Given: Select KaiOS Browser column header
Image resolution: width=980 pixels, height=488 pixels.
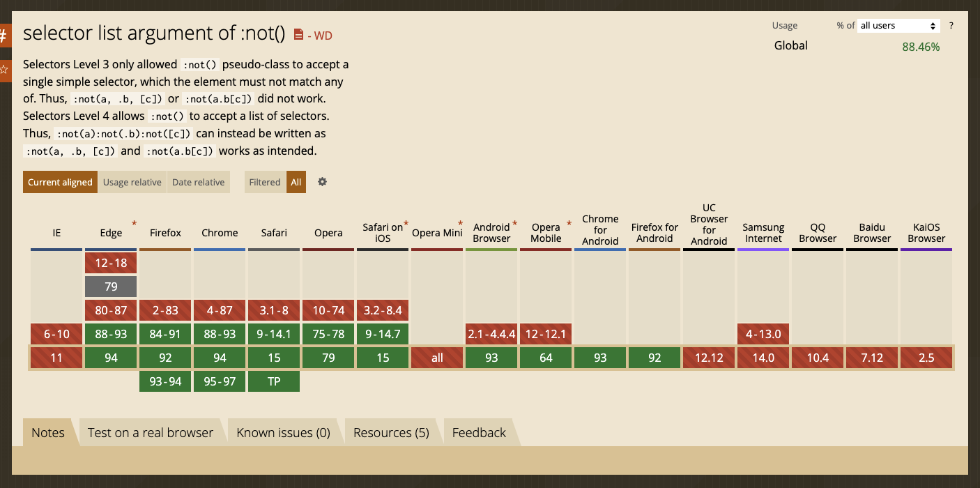Looking at the screenshot, I should tap(926, 233).
